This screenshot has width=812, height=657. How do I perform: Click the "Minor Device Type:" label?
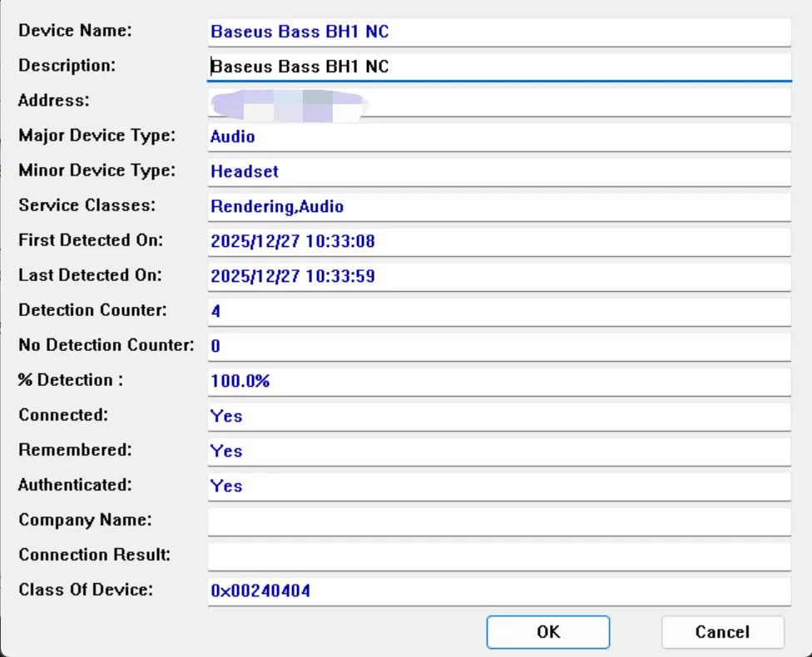pyautogui.click(x=97, y=170)
